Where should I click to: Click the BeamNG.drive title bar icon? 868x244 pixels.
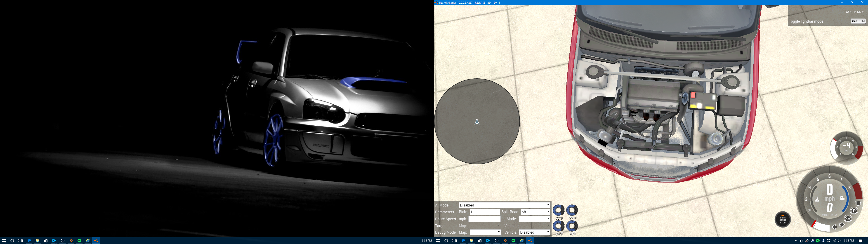pyautogui.click(x=436, y=2)
